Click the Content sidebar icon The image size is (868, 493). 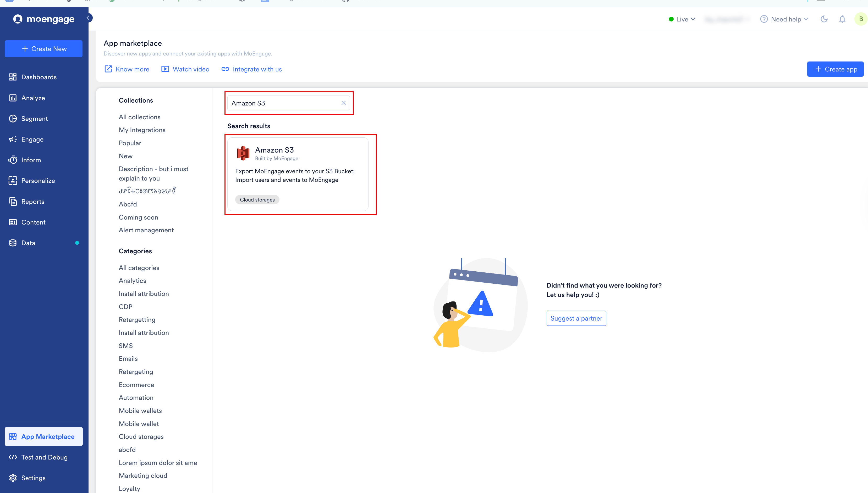point(13,222)
